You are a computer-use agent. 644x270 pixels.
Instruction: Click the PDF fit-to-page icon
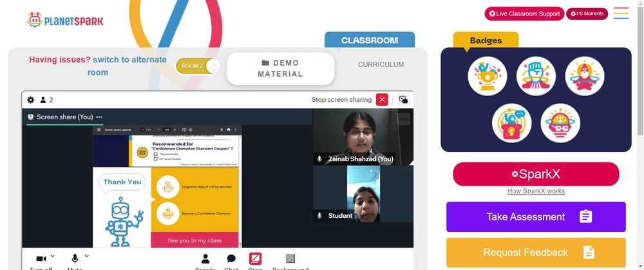click(184, 130)
